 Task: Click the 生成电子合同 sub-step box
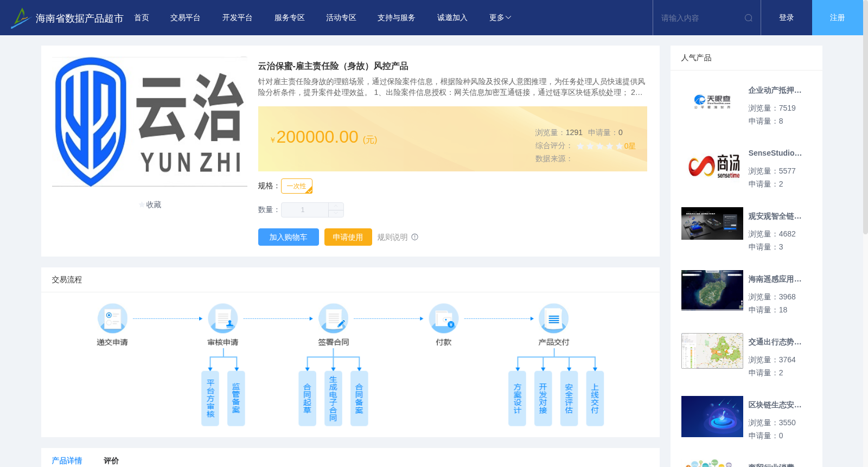333,399
